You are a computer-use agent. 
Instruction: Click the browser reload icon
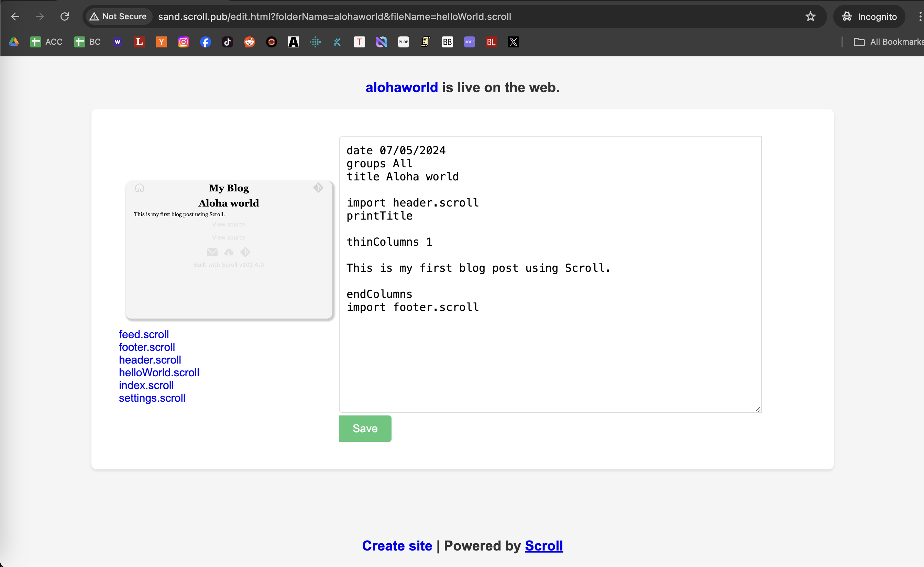[65, 16]
